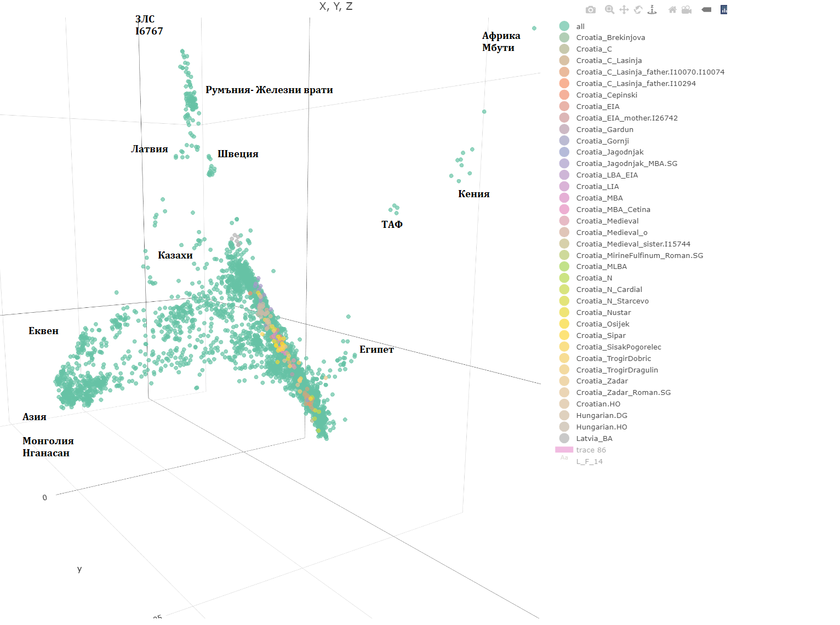Open the Plotly logo link

tap(724, 10)
